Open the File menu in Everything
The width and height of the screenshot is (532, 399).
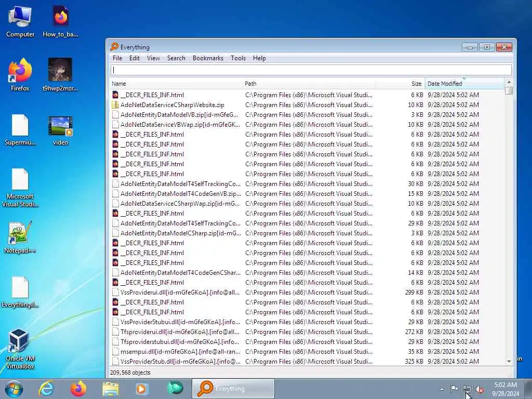pos(117,58)
